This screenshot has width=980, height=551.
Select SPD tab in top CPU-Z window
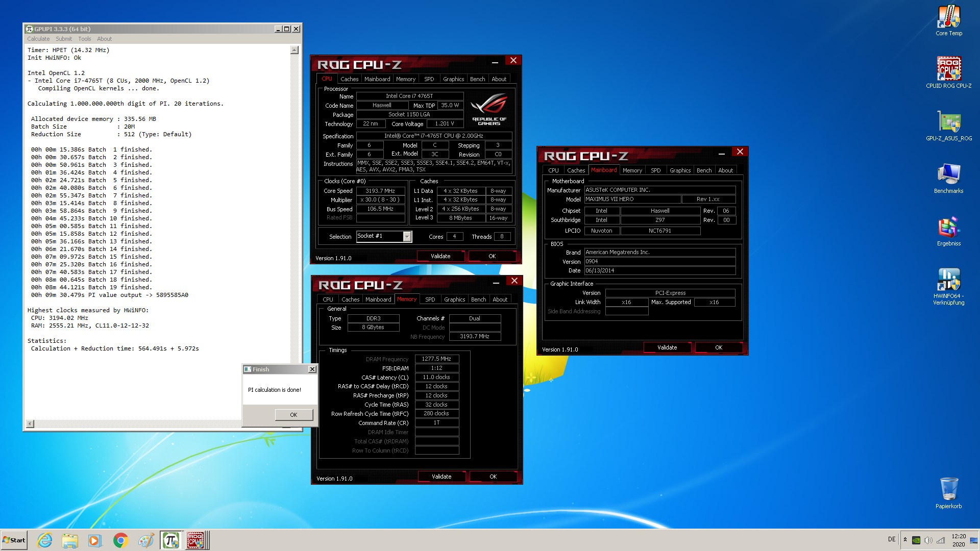pos(429,79)
